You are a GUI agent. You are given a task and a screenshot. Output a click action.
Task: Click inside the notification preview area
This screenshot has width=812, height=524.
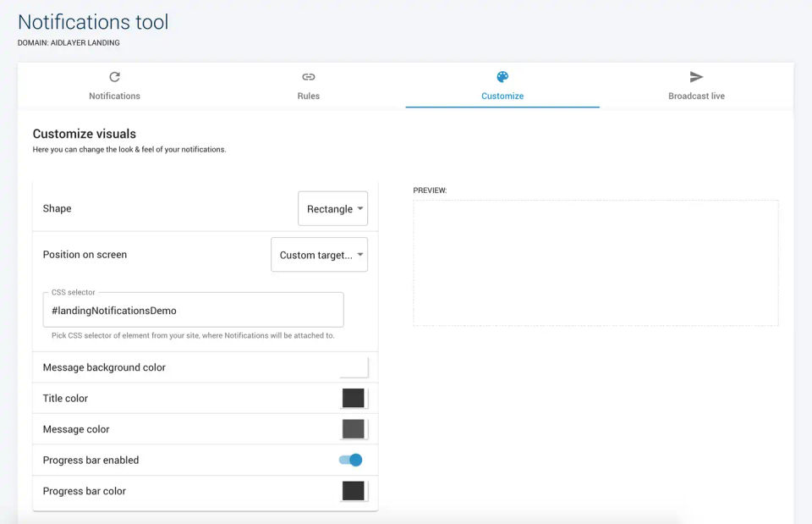(595, 262)
